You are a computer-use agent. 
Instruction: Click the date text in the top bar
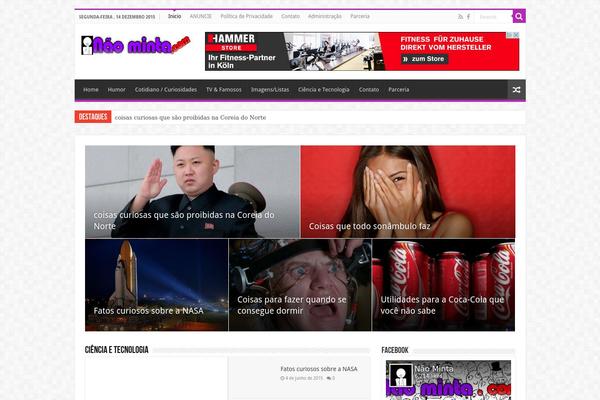117,17
